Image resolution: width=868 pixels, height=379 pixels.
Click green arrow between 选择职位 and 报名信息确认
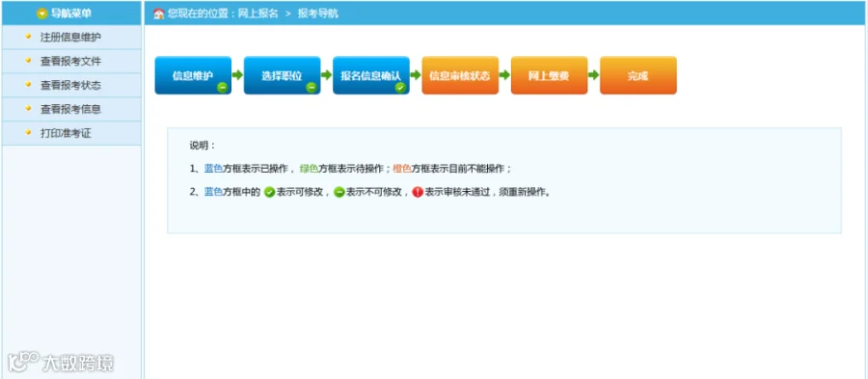click(327, 74)
